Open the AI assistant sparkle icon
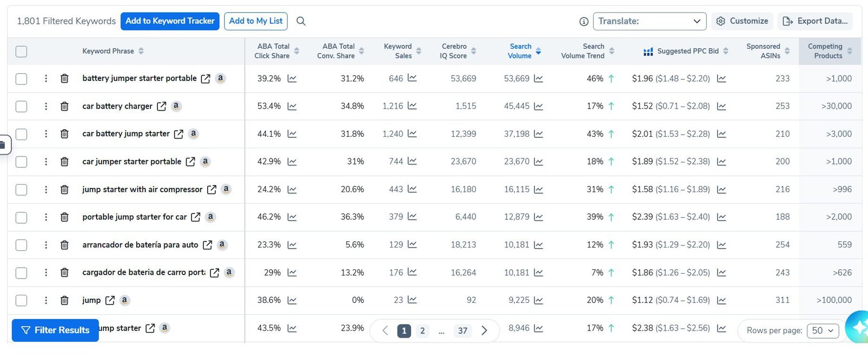The width and height of the screenshot is (868, 355). click(859, 327)
